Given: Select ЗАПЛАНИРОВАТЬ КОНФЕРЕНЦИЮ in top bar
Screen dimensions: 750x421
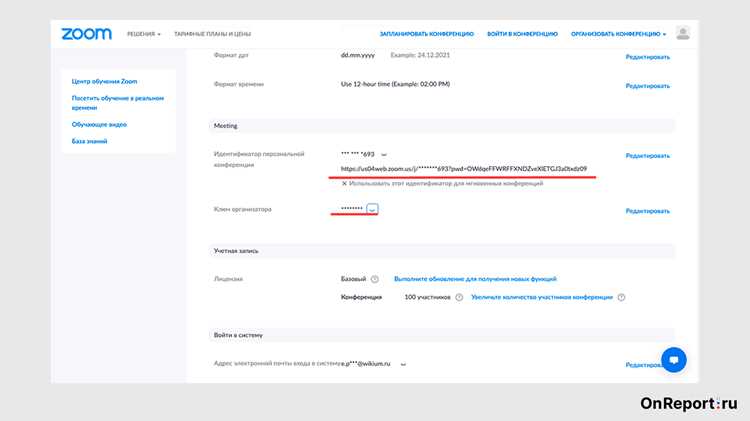Looking at the screenshot, I should (x=427, y=34).
